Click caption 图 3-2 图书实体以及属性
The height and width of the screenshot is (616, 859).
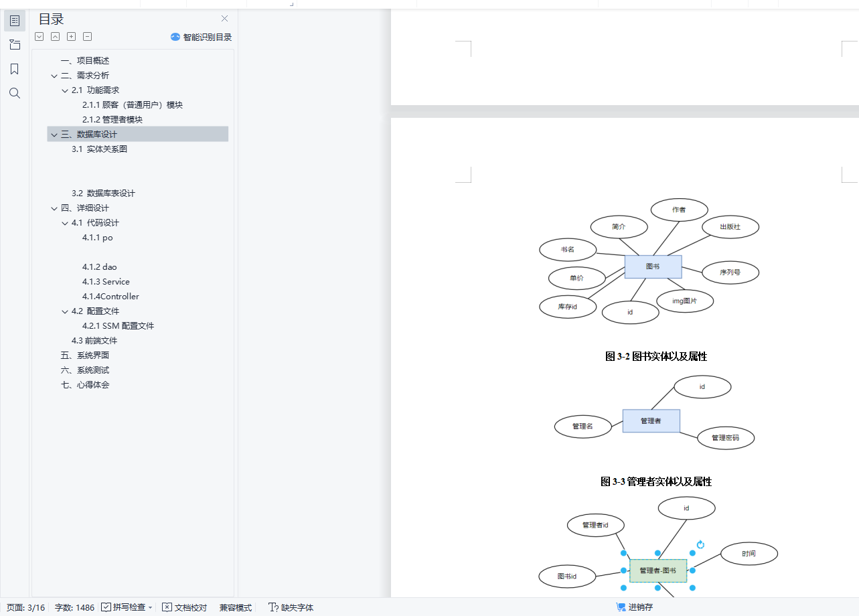(656, 356)
